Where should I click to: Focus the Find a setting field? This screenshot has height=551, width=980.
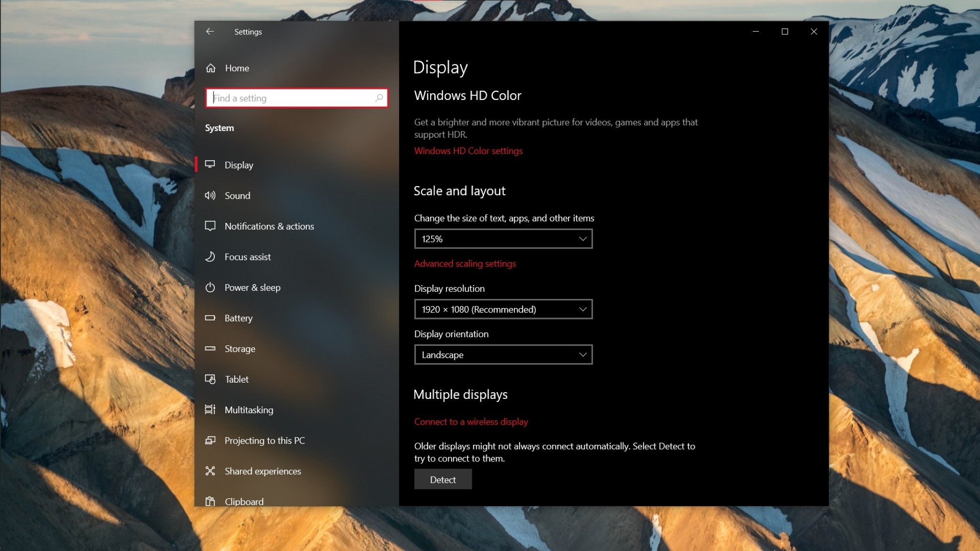tap(292, 98)
